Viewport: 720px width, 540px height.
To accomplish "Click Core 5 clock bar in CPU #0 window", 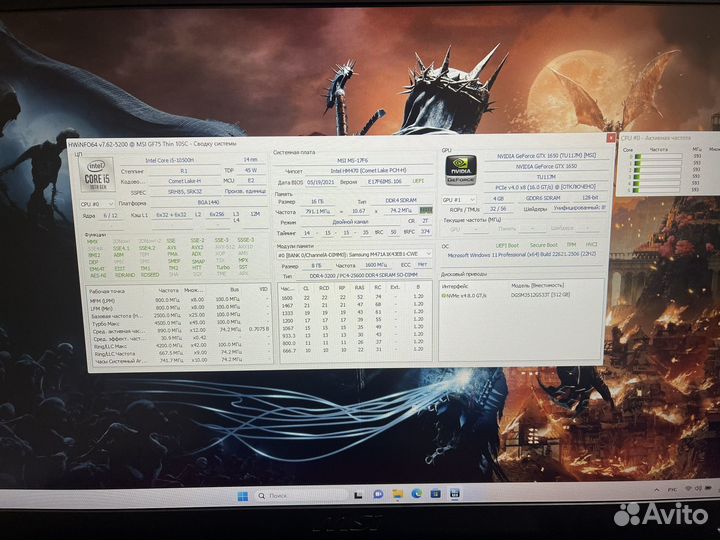I will (x=656, y=190).
